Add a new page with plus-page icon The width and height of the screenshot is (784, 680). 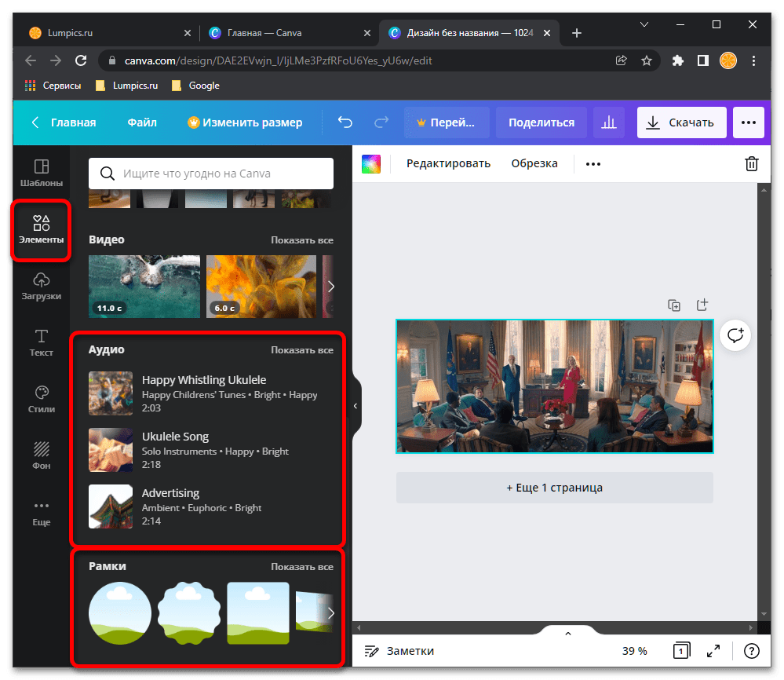pos(702,305)
